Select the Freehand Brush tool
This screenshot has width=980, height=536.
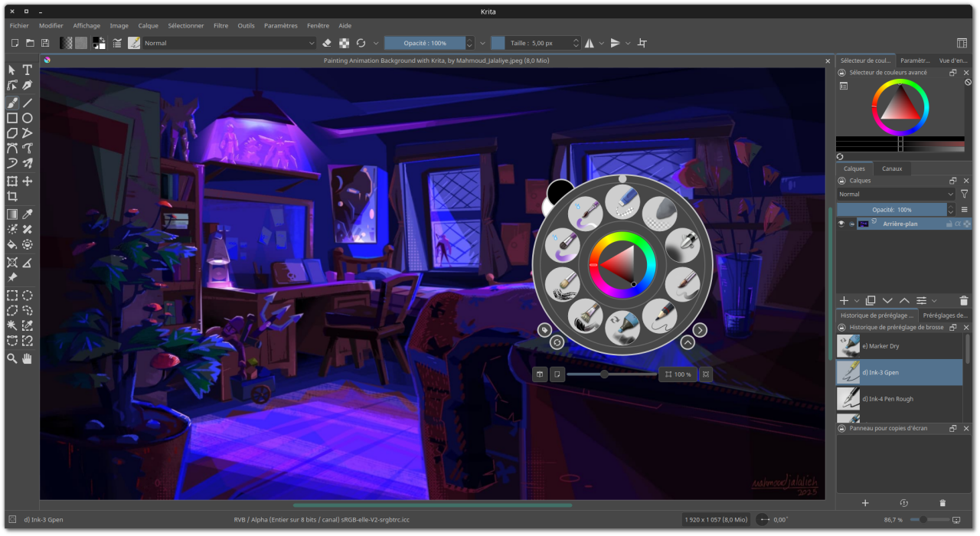pyautogui.click(x=12, y=103)
